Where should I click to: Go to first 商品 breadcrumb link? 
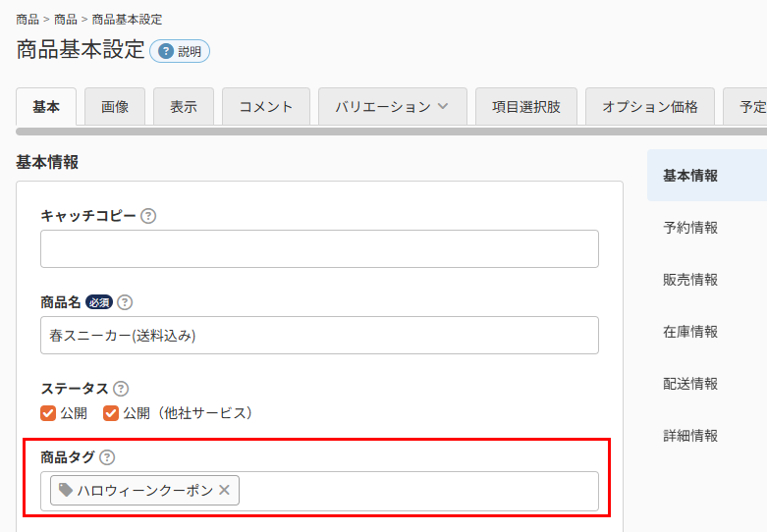27,20
